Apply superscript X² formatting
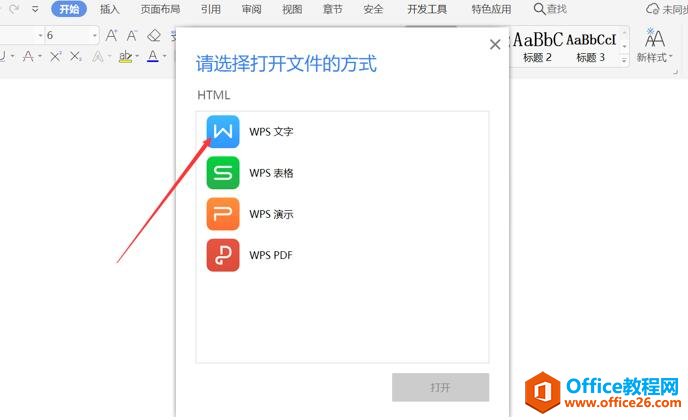 tap(55, 56)
